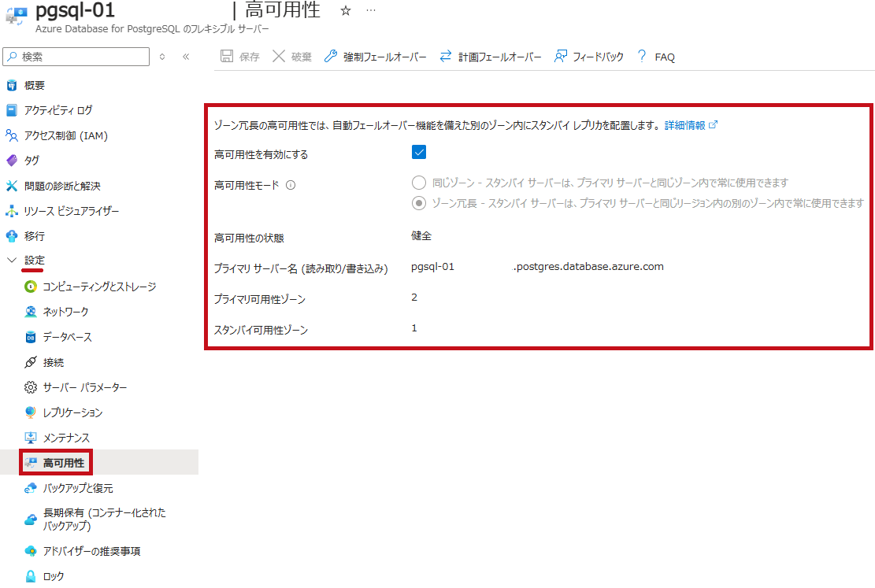This screenshot has height=588, width=875.
Task: Click the タグ tag icon
Action: (x=12, y=161)
